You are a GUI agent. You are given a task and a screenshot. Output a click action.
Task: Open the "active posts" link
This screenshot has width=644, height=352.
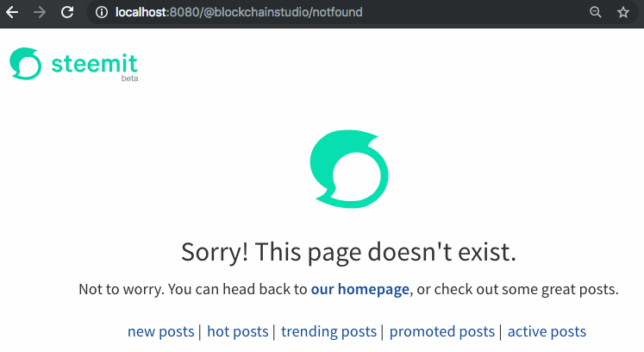[547, 331]
